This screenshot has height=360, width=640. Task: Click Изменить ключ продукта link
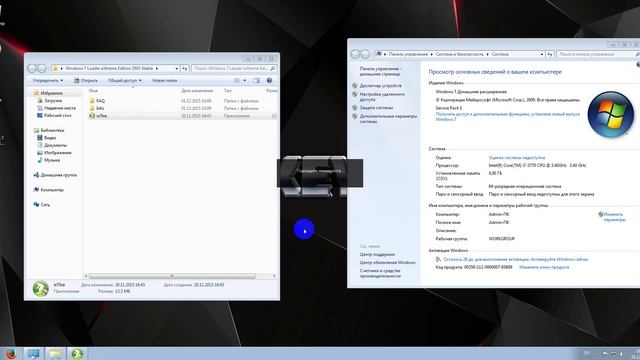[x=544, y=267]
